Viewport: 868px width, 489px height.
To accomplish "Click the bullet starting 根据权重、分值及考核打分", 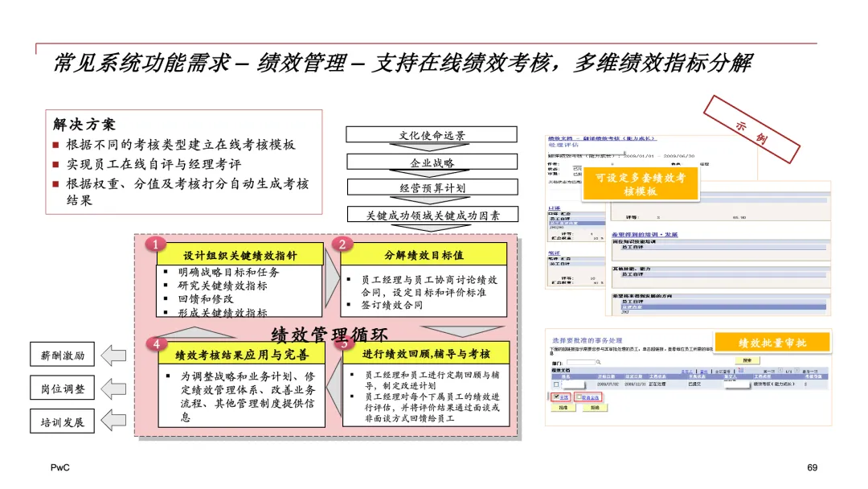I will tap(187, 191).
